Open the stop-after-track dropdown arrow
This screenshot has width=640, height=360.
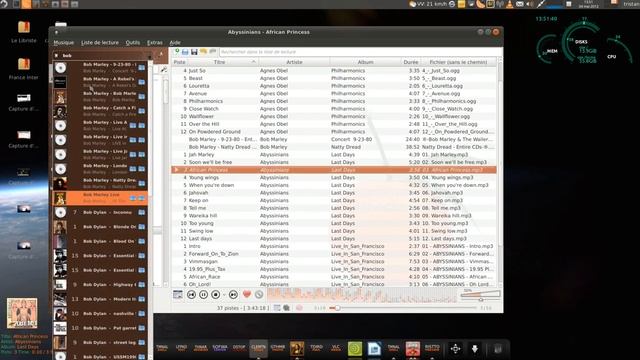[224, 295]
